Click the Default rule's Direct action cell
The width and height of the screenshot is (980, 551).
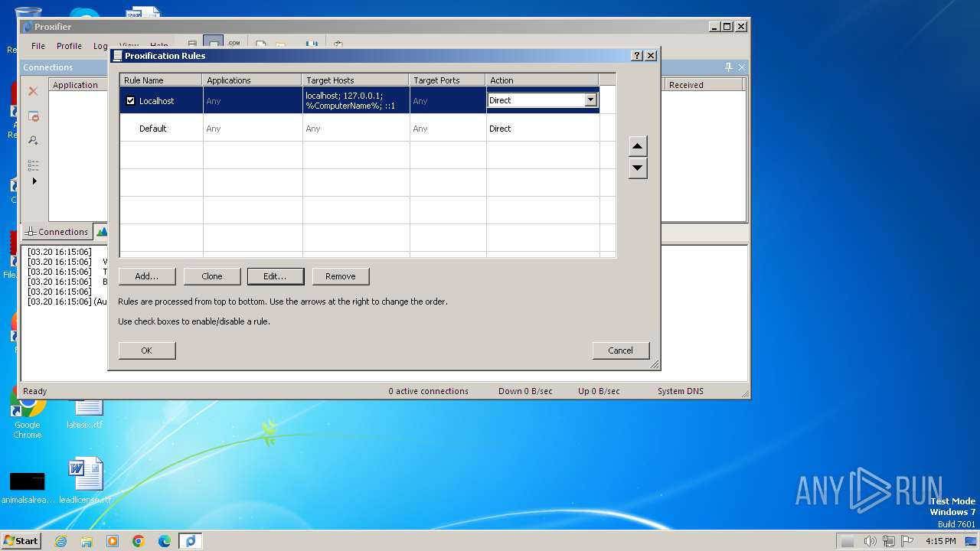click(x=543, y=129)
